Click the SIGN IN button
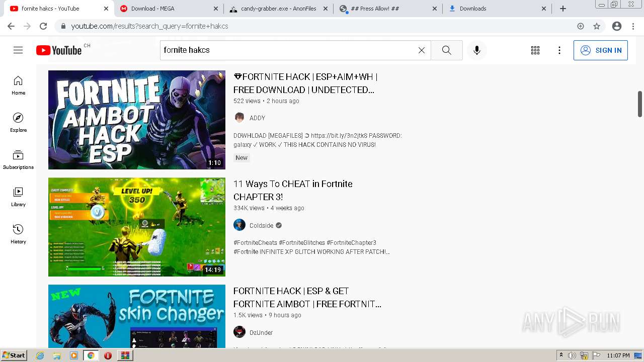This screenshot has height=362, width=644. click(601, 50)
